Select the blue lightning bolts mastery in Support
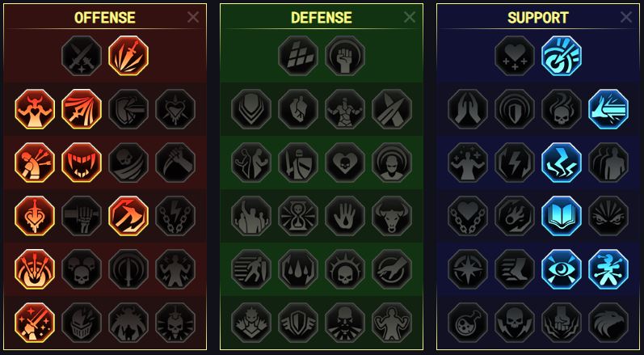Screen dimensions: 644x355 point(562,163)
